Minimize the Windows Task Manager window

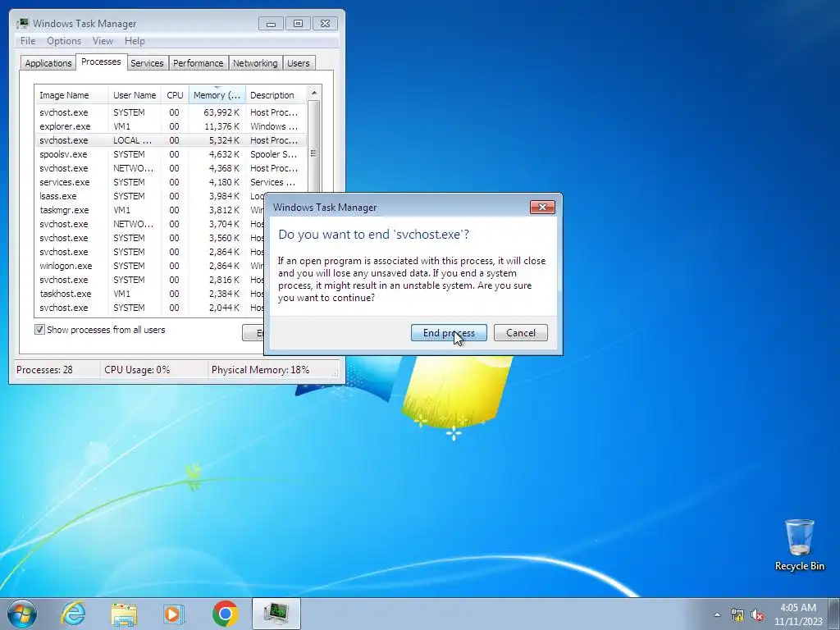[271, 24]
